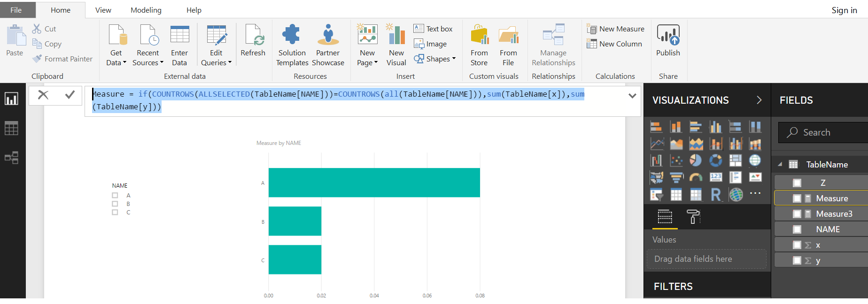
Task: Show more visuals via ellipsis
Action: click(755, 193)
